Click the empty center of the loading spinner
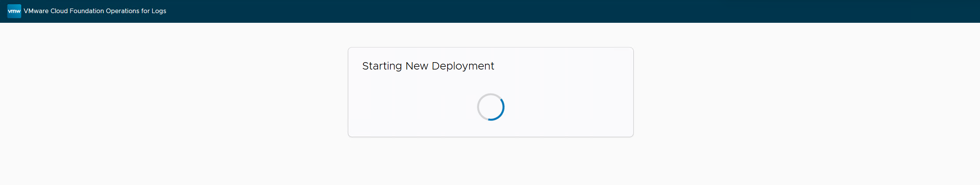The height and width of the screenshot is (185, 980). pos(490,107)
